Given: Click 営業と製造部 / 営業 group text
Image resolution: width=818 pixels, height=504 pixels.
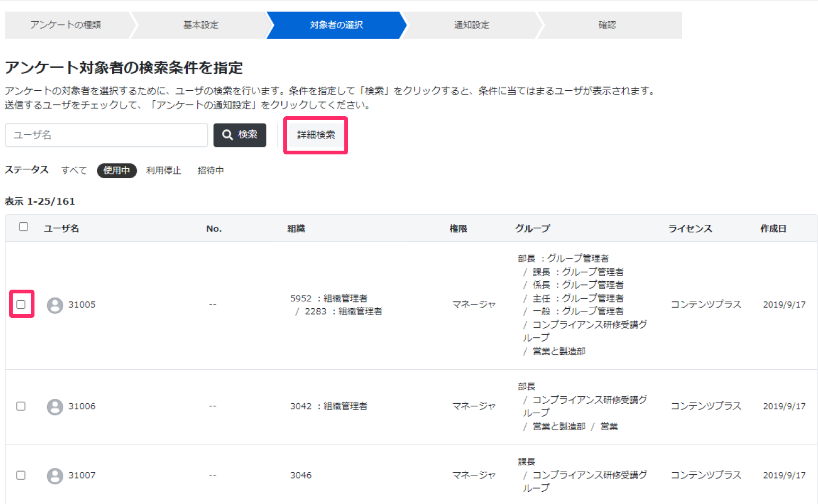Looking at the screenshot, I should tap(575, 427).
